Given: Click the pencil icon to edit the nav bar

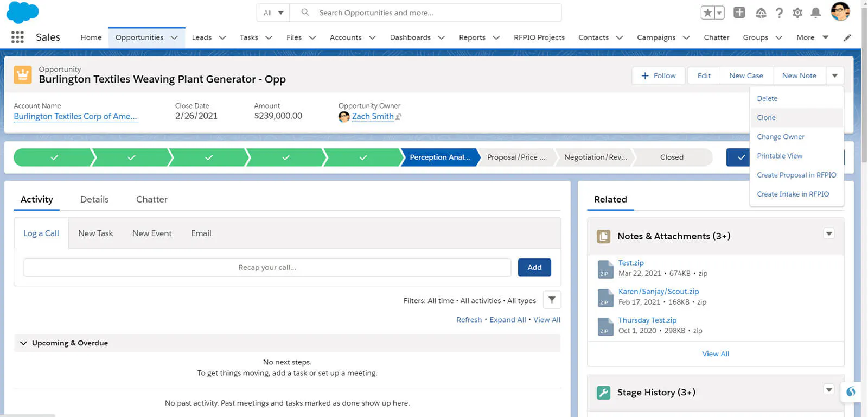Looking at the screenshot, I should (x=847, y=37).
